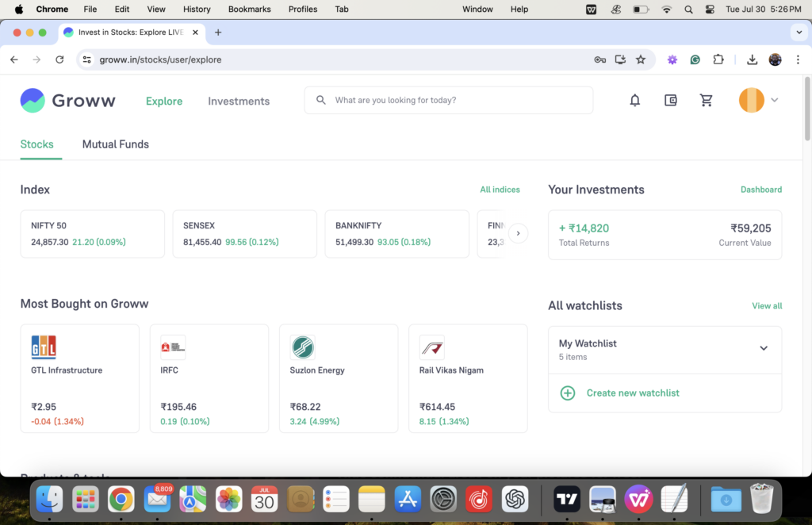
Task: Select the Suzlon Energy stock logo
Action: 301,347
